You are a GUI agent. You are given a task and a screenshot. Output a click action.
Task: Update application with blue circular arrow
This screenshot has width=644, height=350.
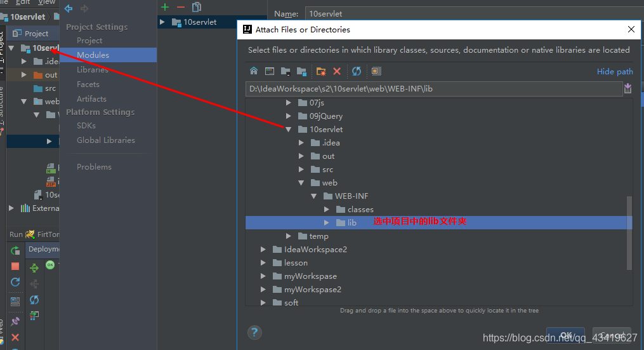[15, 282]
